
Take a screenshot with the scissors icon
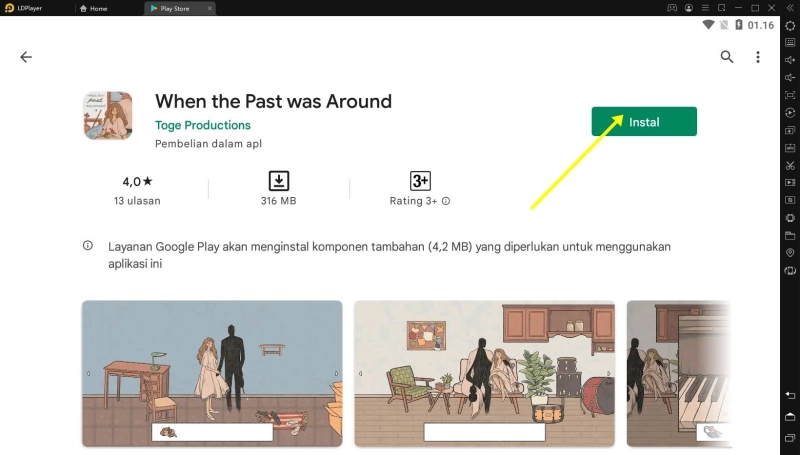pyautogui.click(x=790, y=165)
